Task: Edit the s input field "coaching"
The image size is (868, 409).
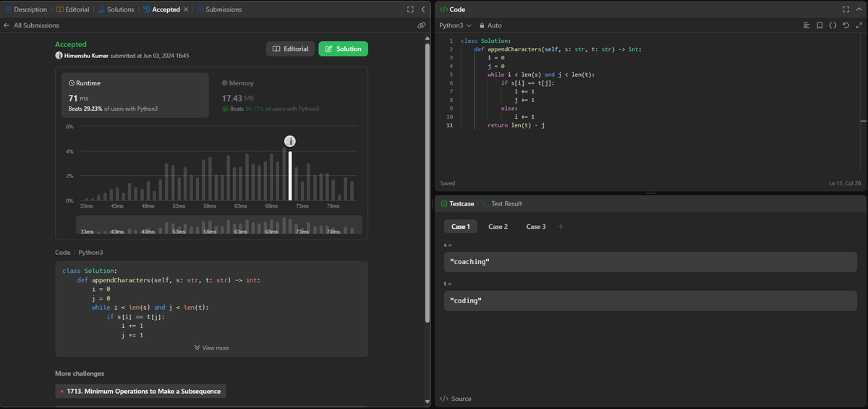Action: pyautogui.click(x=650, y=262)
